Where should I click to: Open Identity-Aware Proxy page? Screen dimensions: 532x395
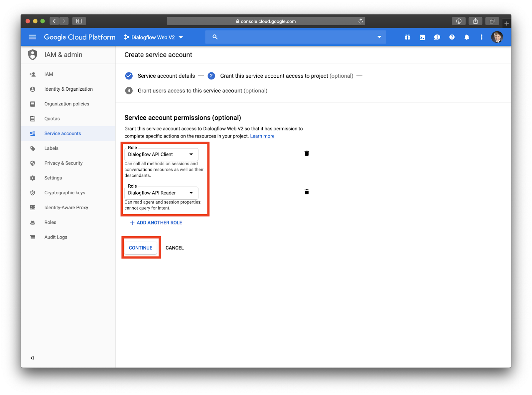(x=66, y=208)
